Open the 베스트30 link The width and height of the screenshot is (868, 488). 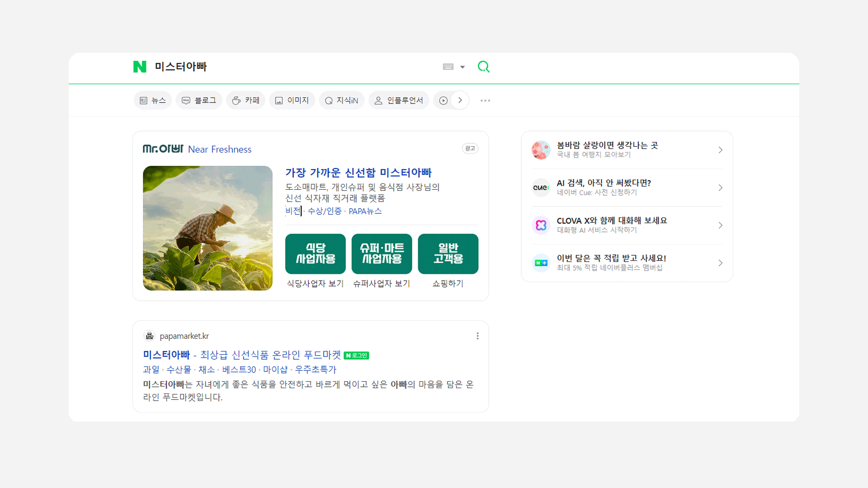click(239, 370)
